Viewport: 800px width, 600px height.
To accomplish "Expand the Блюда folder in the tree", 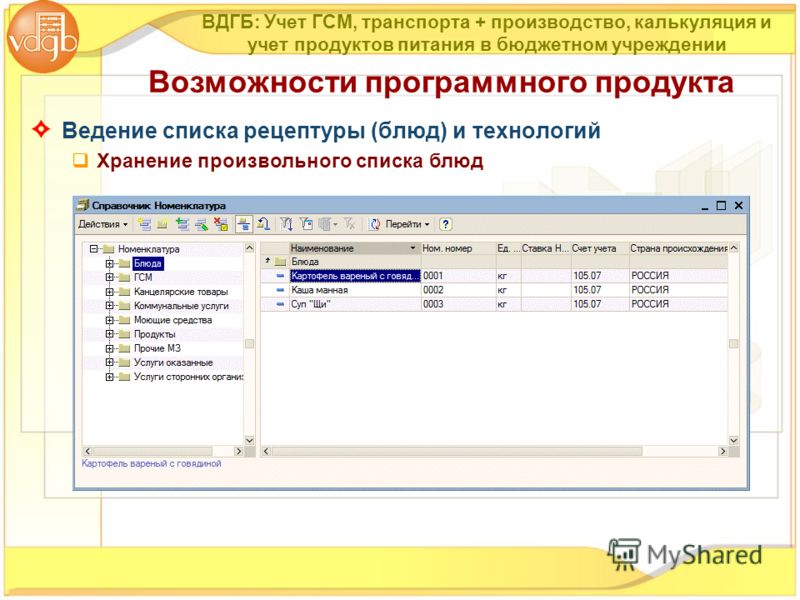I will [109, 264].
